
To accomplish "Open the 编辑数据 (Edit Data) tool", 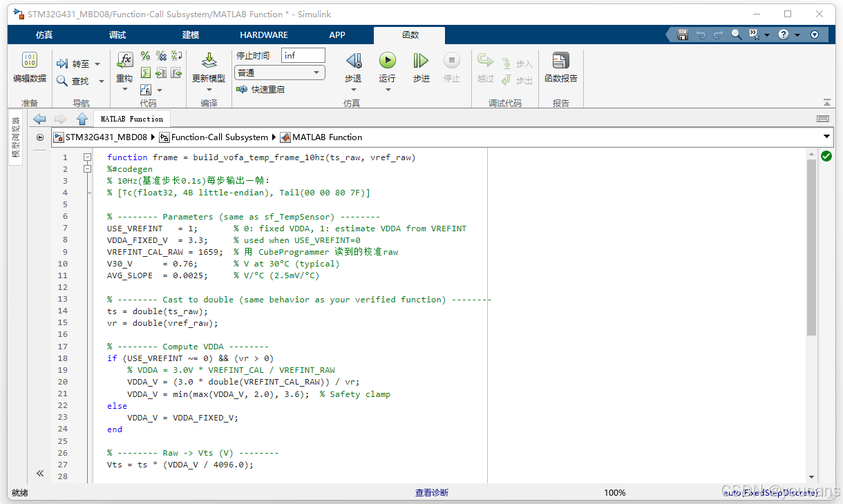I will (30, 68).
